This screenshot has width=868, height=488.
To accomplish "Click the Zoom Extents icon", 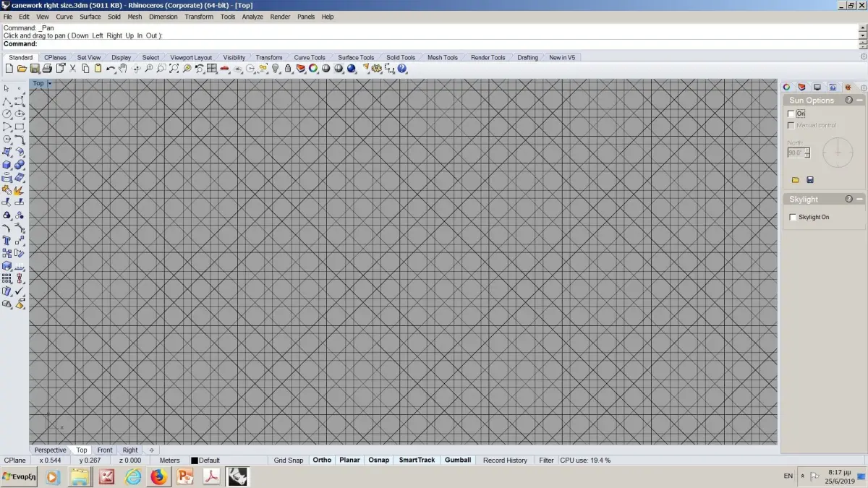I will (x=174, y=69).
